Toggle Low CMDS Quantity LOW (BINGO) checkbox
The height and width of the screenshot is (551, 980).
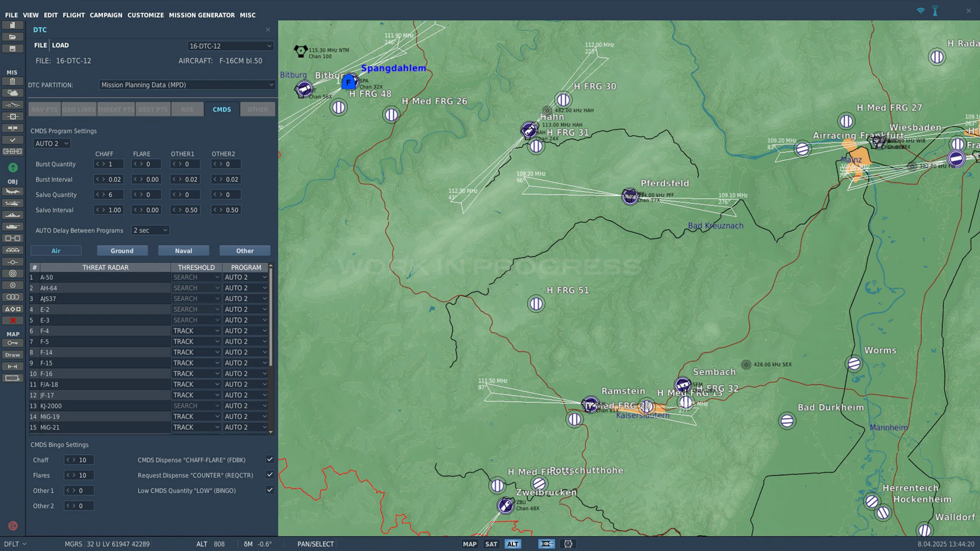pyautogui.click(x=270, y=490)
